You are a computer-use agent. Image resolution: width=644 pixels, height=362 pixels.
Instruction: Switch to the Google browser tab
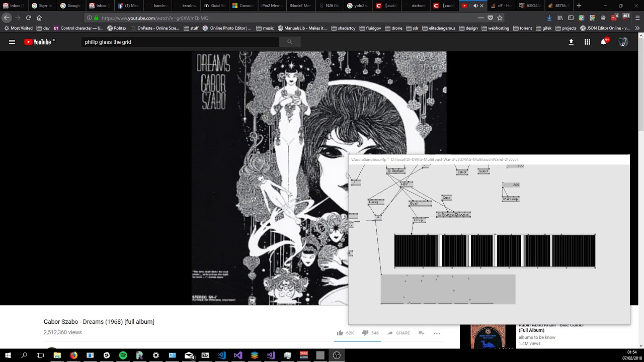(70, 6)
